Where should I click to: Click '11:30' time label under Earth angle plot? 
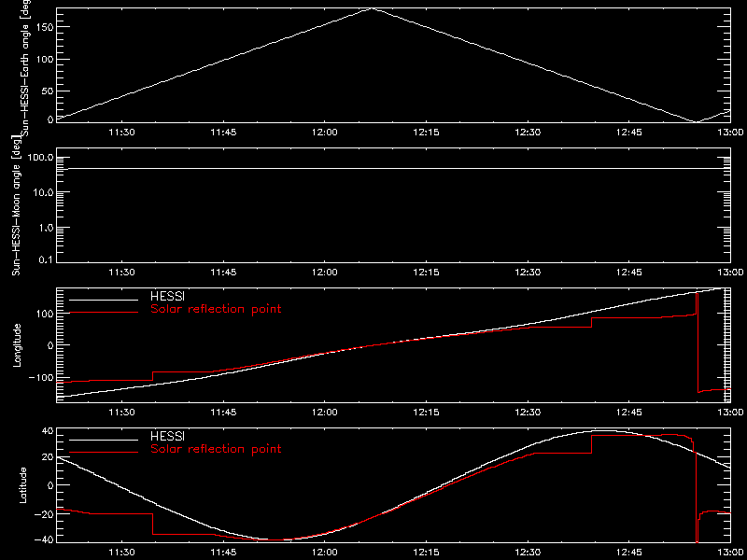point(122,132)
